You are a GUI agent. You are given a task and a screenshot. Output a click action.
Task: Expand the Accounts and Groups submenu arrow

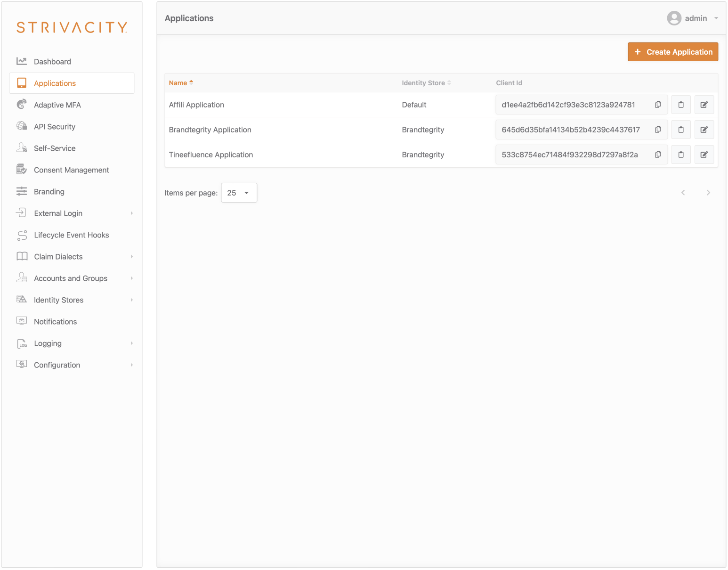(132, 278)
